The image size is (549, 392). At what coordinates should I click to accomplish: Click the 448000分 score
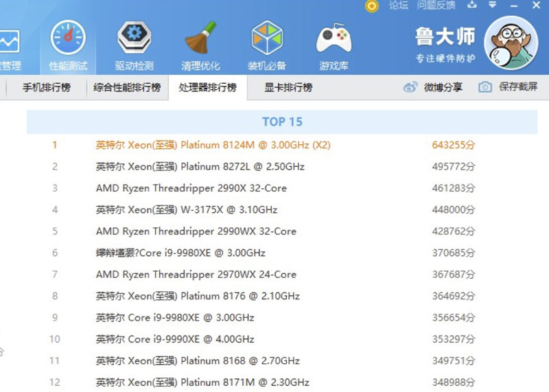[454, 209]
